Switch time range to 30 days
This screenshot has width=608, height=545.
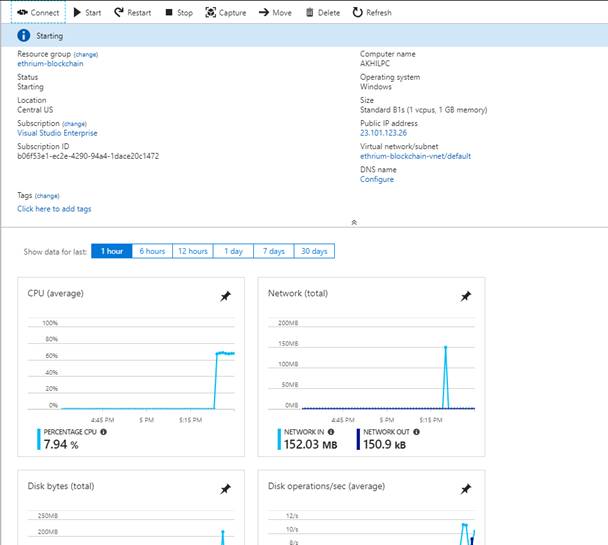[313, 251]
